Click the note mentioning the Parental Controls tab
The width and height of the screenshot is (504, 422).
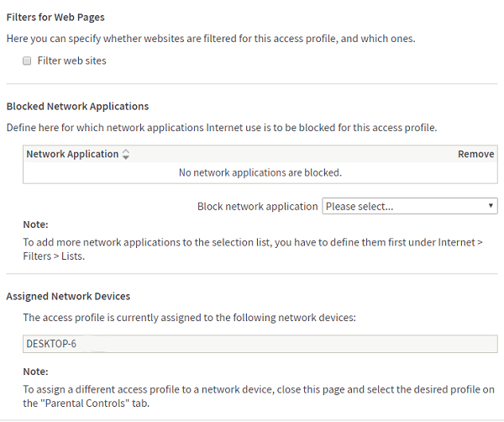click(x=252, y=395)
